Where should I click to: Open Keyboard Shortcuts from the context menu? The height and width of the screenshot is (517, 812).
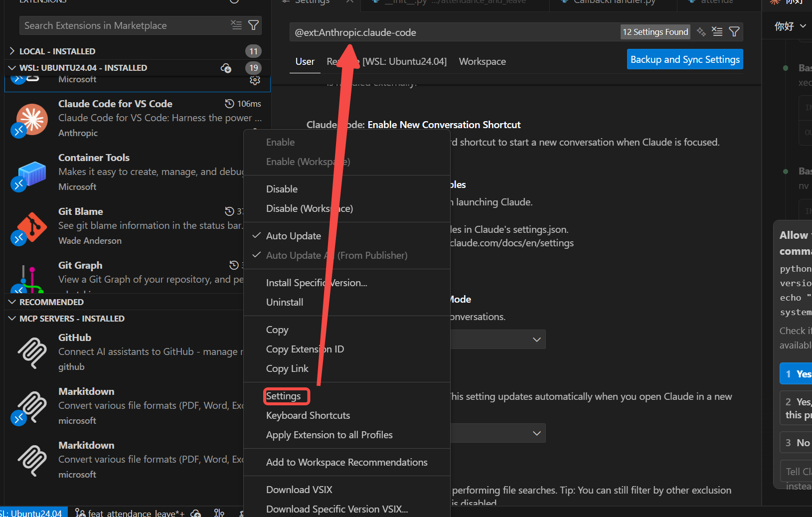point(308,415)
